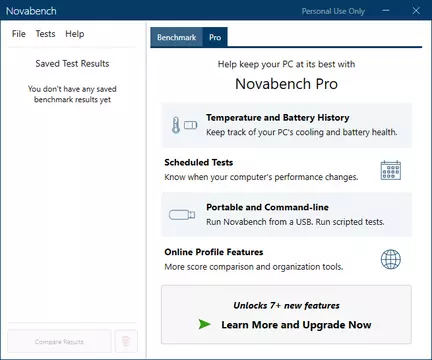
Task: Minimize the Novabench window
Action: coord(386,11)
